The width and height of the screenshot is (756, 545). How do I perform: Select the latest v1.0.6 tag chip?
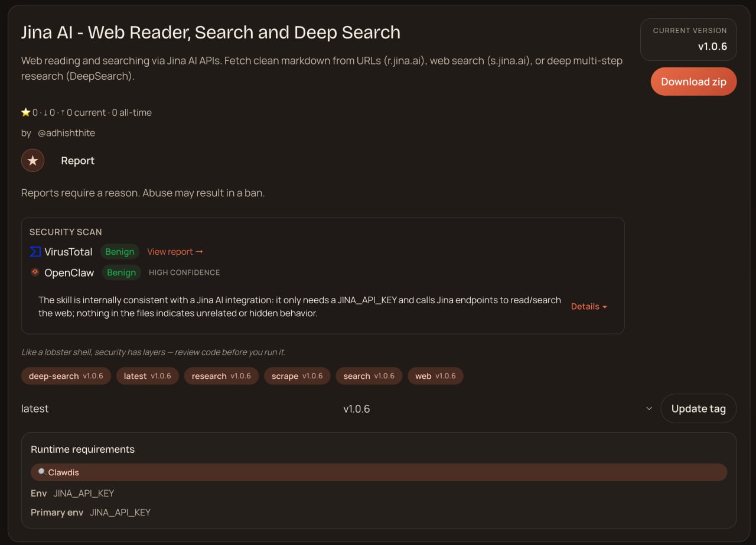[x=147, y=376]
